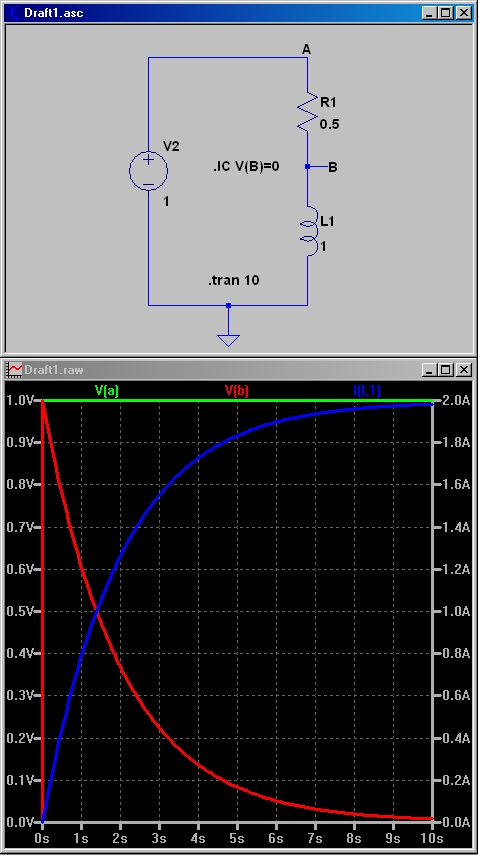Maximize the Draft1.asc schematic window
The width and height of the screenshot is (478, 855).
pos(445,13)
